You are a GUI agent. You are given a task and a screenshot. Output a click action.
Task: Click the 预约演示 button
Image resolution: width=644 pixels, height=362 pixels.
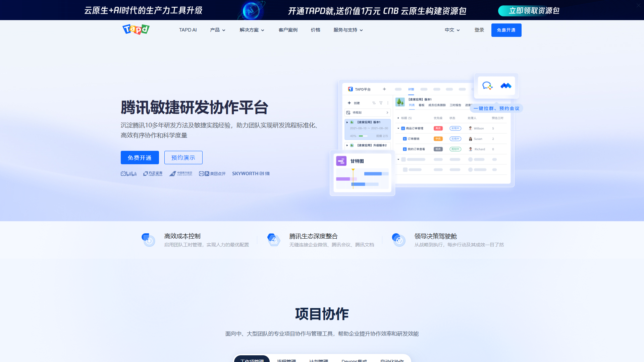pos(183,158)
